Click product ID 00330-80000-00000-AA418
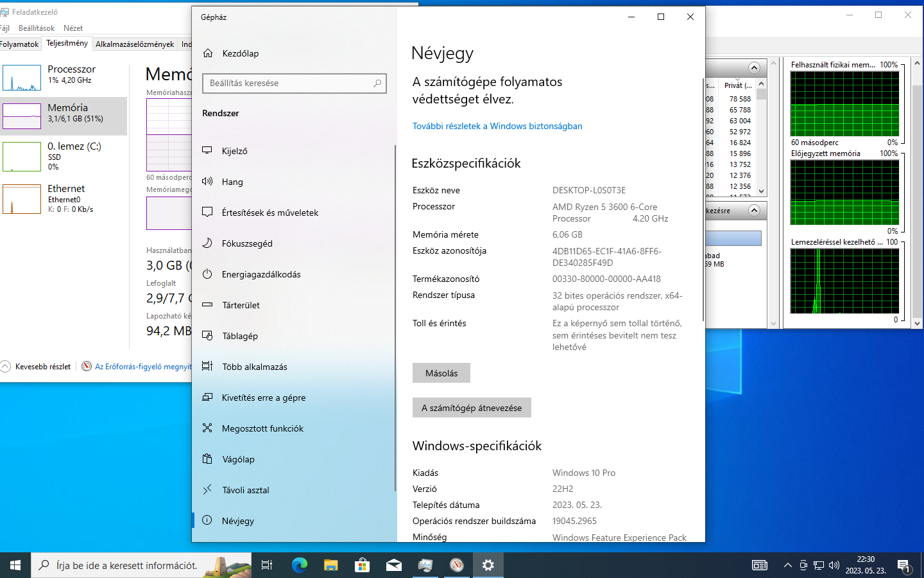The height and width of the screenshot is (578, 924). pyautogui.click(x=606, y=279)
